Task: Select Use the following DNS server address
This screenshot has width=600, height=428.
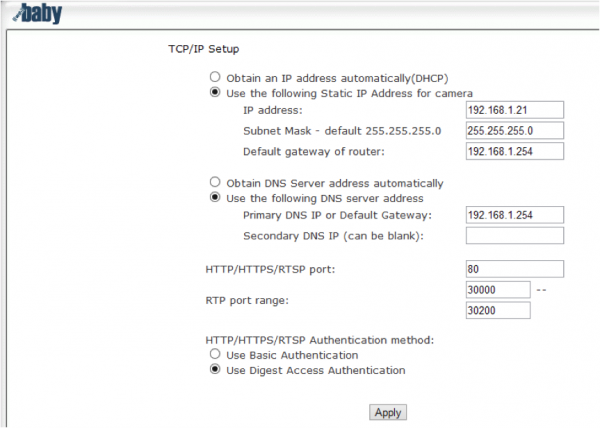Action: click(x=215, y=197)
